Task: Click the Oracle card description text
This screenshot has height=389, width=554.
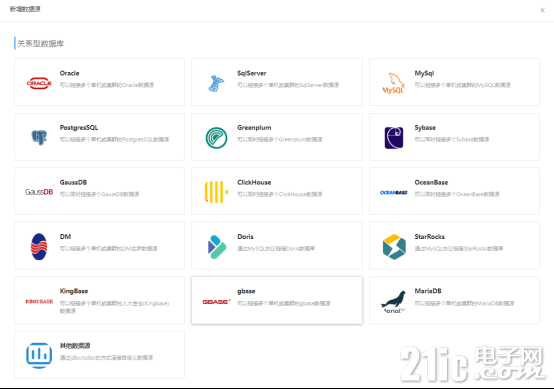Action: [107, 85]
